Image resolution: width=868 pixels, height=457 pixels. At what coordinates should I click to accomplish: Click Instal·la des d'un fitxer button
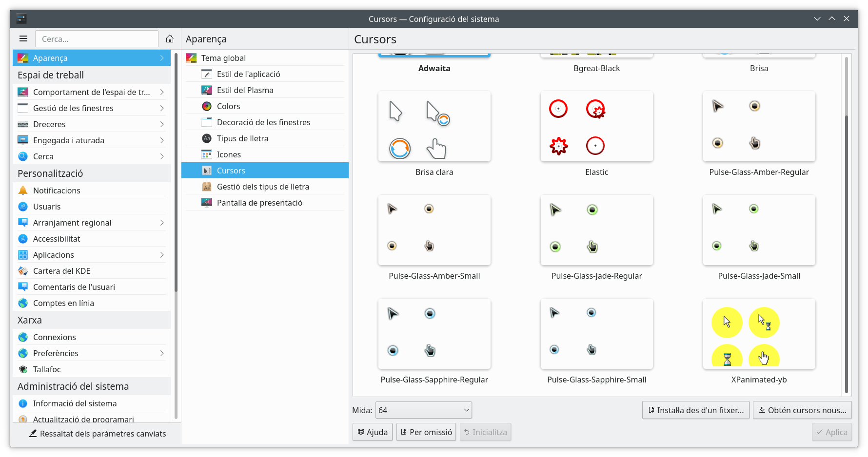[696, 410]
